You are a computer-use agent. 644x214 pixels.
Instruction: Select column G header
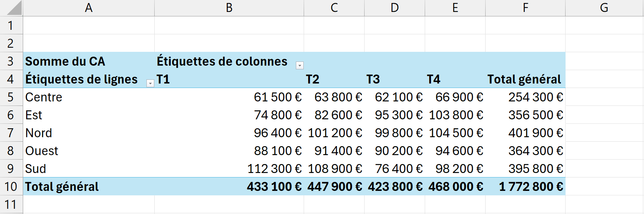click(x=604, y=8)
